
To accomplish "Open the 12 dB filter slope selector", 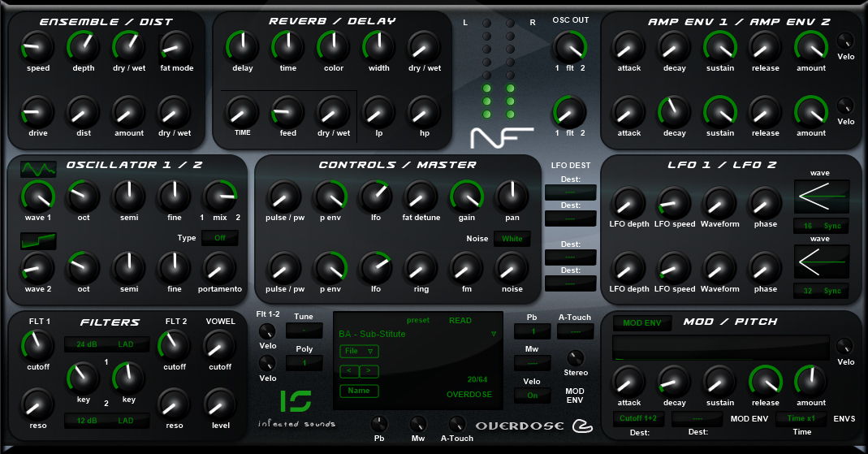I will (x=87, y=421).
